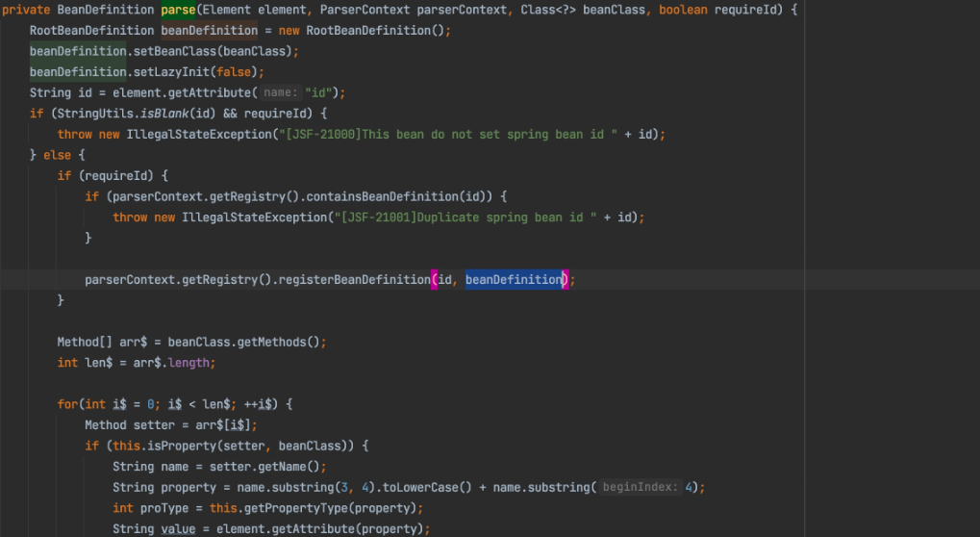Click the JSF-21000 error message string
Image resolution: width=980 pixels, height=537 pixels.
point(448,135)
